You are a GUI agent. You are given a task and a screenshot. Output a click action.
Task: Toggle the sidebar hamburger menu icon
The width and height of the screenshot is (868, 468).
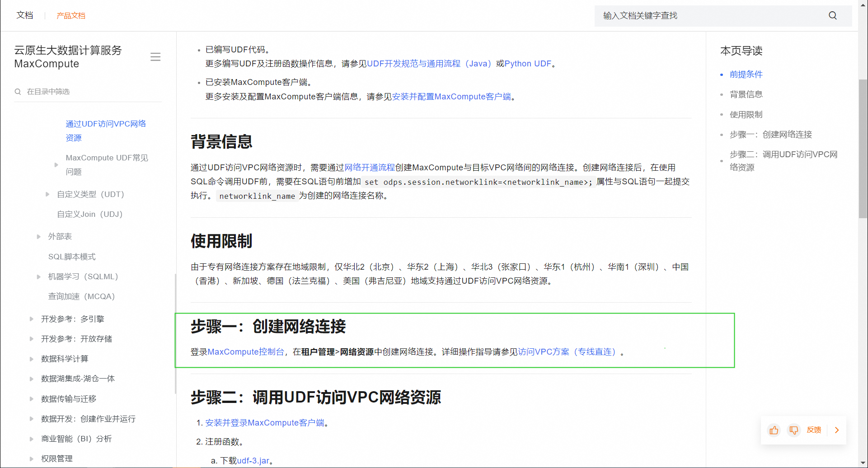[x=155, y=57]
